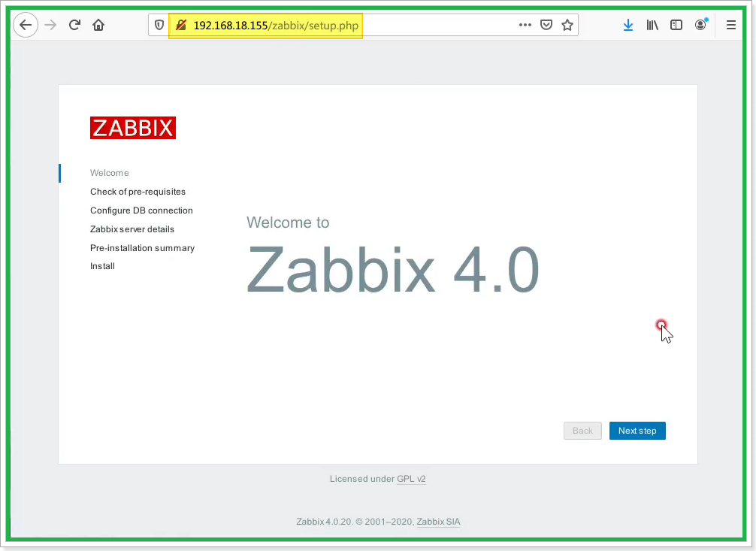Viewport: 756px width, 551px height.
Task: Select the Welcome setup step
Action: pyautogui.click(x=110, y=173)
